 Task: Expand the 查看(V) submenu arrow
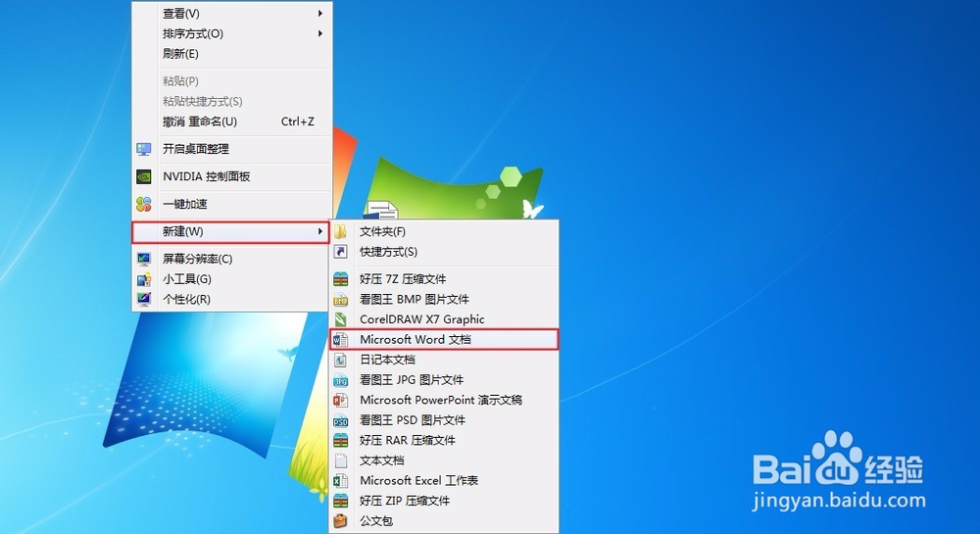[320, 13]
